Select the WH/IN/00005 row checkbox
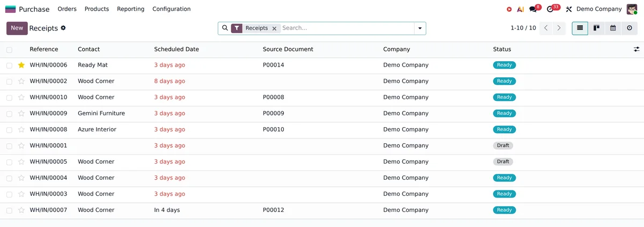The image size is (644, 227). (x=9, y=162)
